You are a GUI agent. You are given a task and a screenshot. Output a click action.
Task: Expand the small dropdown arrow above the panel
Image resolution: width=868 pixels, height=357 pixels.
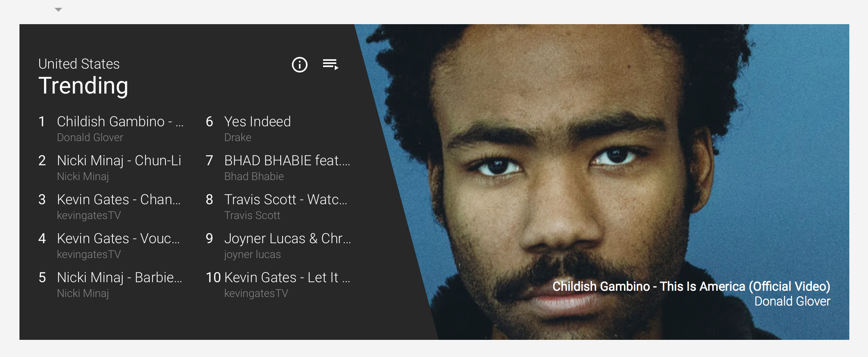58,10
